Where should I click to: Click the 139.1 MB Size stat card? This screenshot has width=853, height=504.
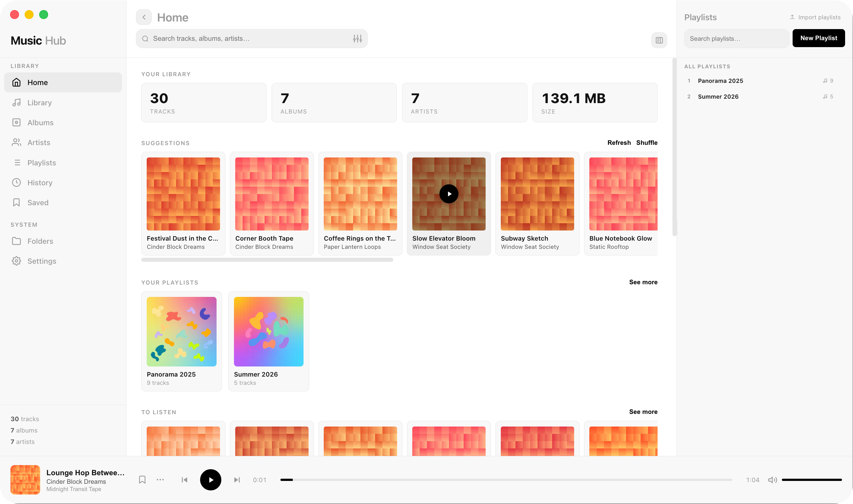coord(595,102)
